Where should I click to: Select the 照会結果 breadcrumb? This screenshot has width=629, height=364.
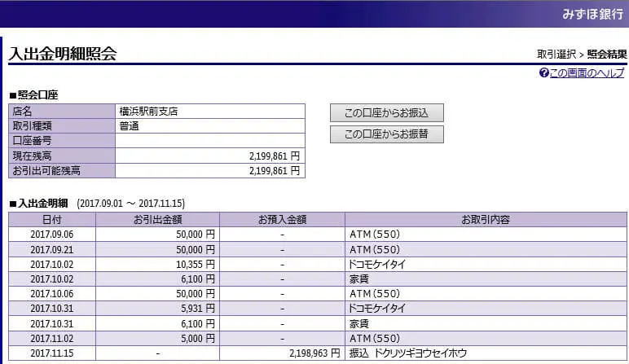coord(607,54)
